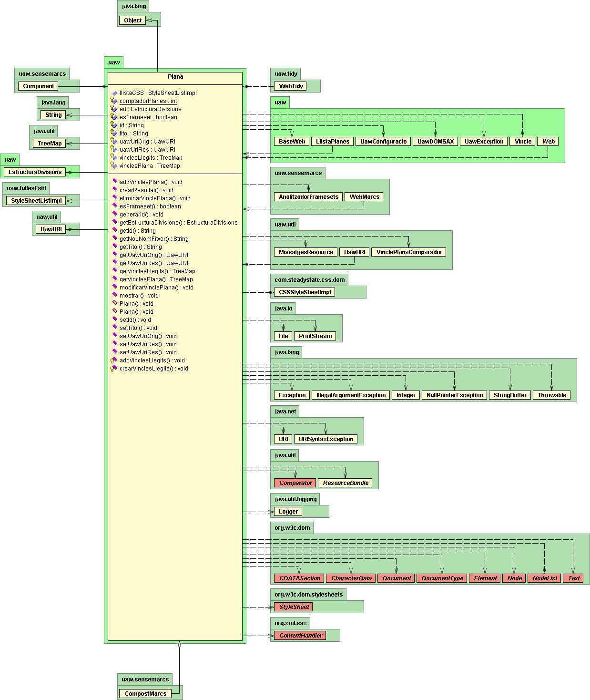Click the Comparator interface box
The width and height of the screenshot is (590, 700).
(x=295, y=483)
